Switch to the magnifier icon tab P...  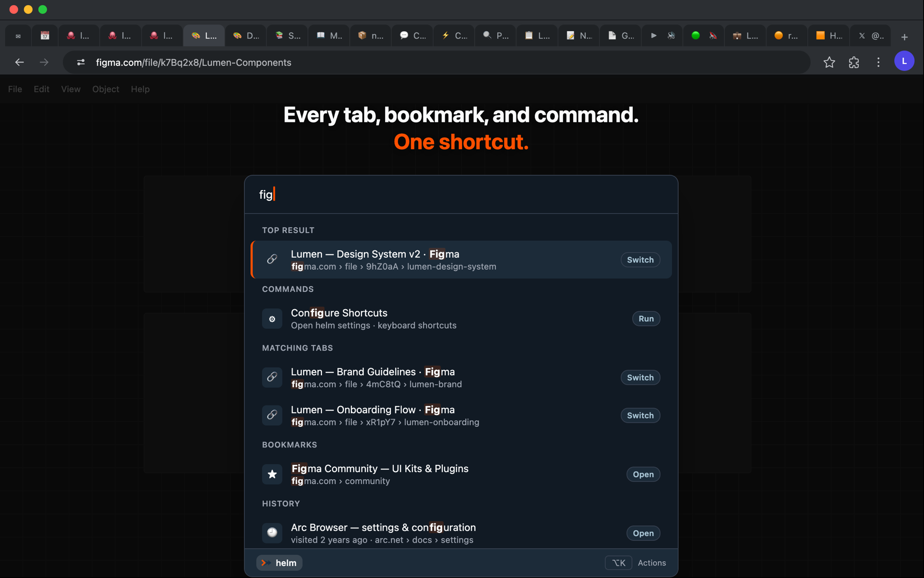(x=496, y=36)
